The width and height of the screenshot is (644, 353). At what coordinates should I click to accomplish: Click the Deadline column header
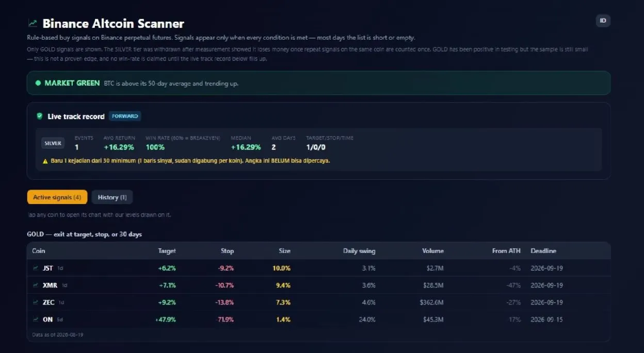tap(543, 251)
